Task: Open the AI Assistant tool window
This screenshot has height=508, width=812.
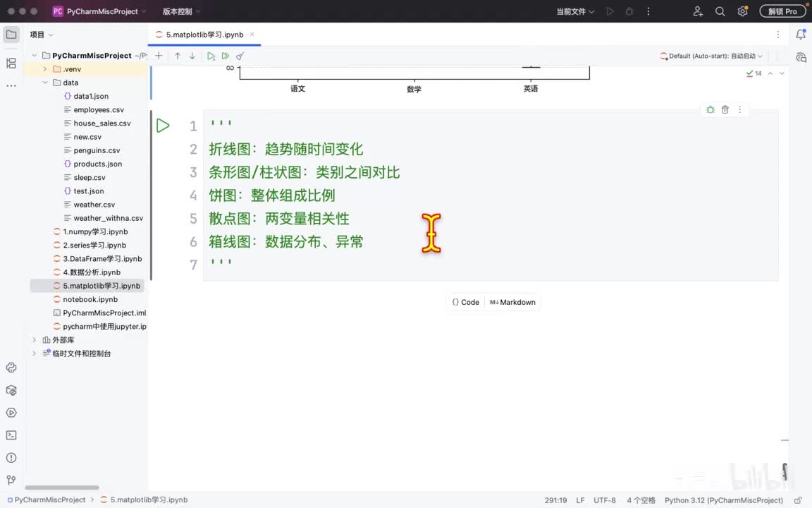Action: click(x=801, y=57)
